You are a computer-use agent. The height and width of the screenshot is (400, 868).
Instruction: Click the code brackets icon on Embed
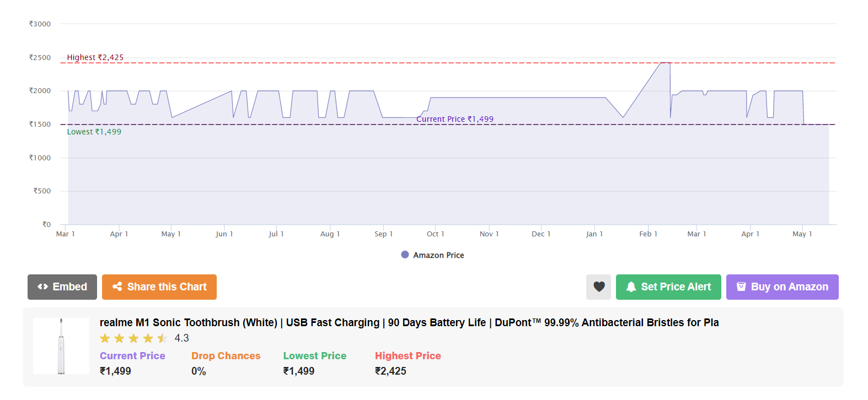(x=42, y=287)
